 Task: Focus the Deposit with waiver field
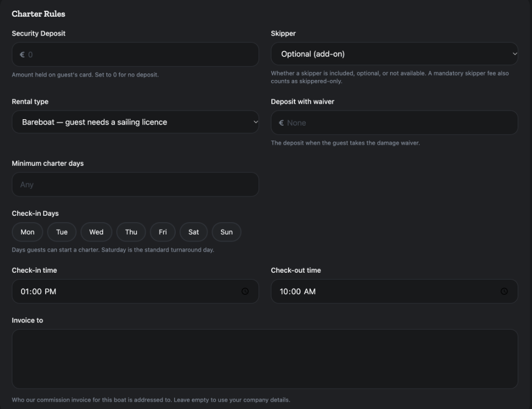coord(394,123)
